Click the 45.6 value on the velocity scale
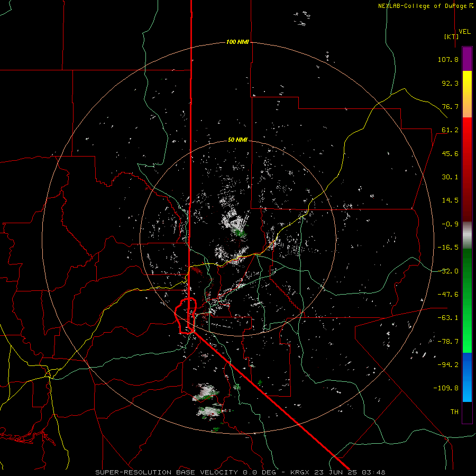476x476 pixels. 450,153
